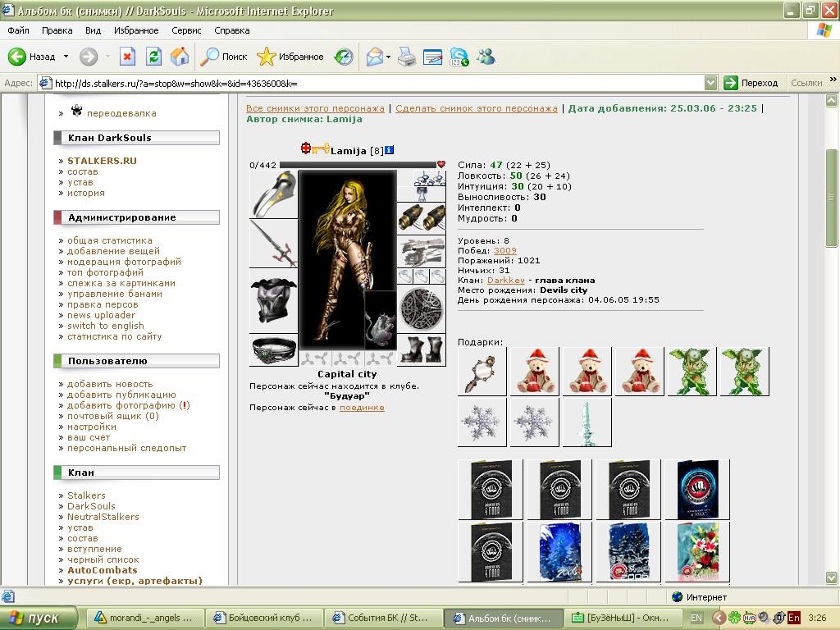Click the round shield equipment icon
This screenshot has height=630, width=840.
[422, 309]
